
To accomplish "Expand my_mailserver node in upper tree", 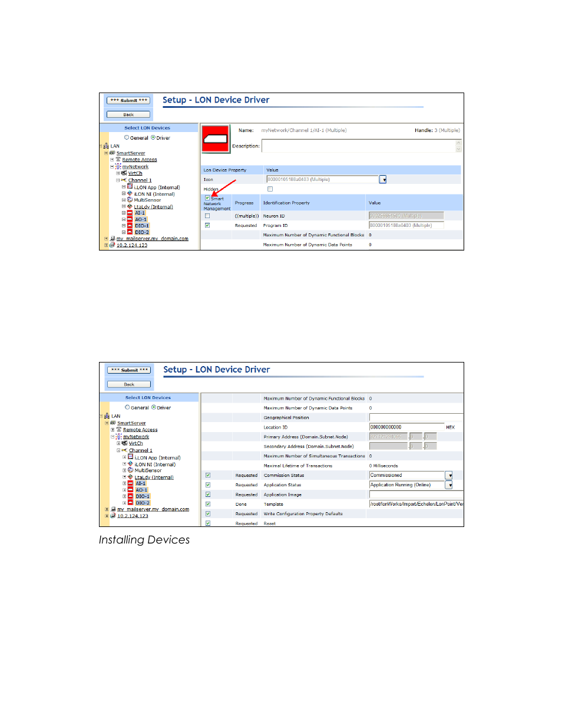I will click(106, 239).
